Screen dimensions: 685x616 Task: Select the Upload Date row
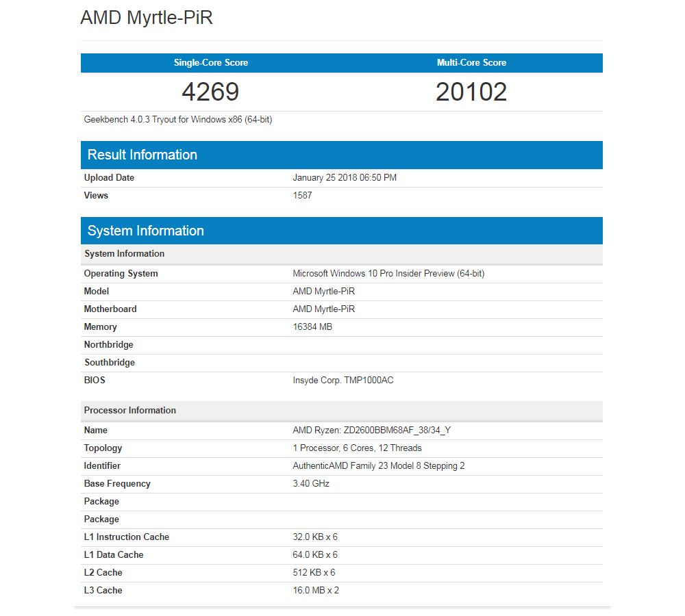(109, 177)
